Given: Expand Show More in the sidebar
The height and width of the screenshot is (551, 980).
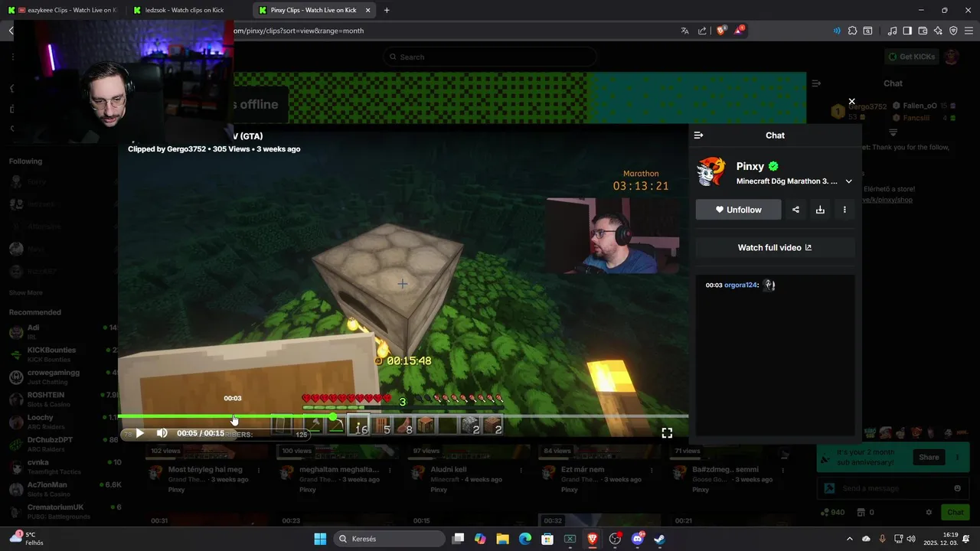Looking at the screenshot, I should click(25, 292).
